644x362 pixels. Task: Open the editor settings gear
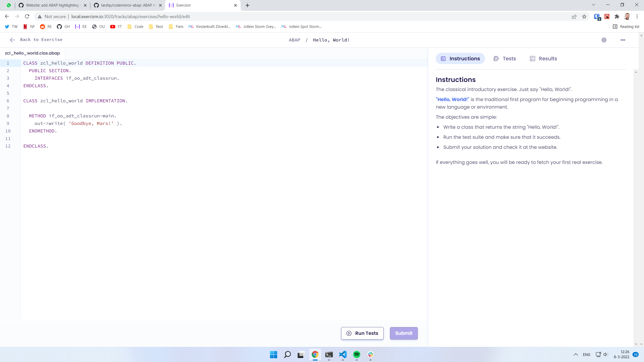click(604, 40)
